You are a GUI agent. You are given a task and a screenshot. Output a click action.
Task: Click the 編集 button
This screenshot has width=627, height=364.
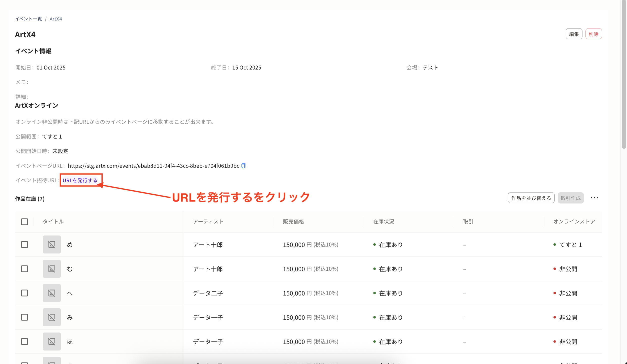(x=574, y=34)
